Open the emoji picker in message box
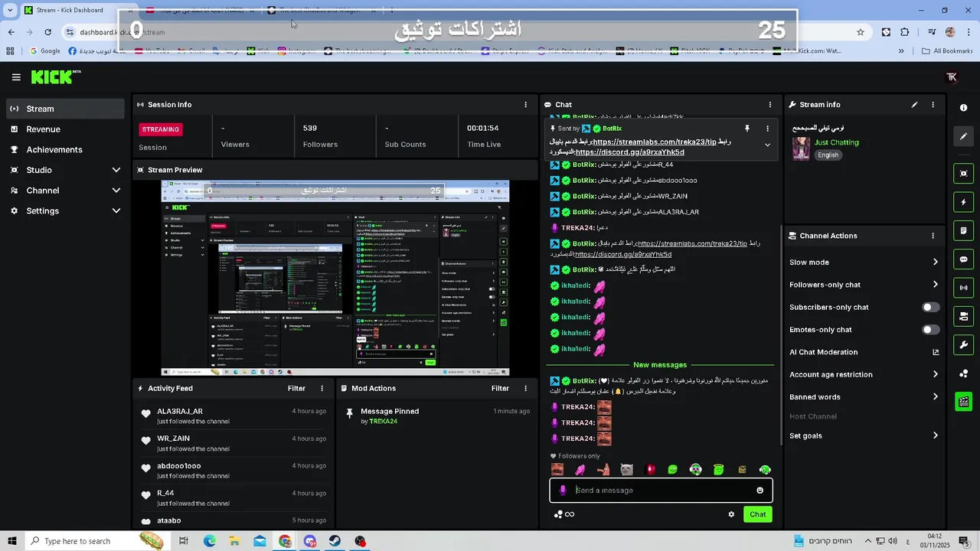Image resolution: width=980 pixels, height=551 pixels. (x=759, y=491)
